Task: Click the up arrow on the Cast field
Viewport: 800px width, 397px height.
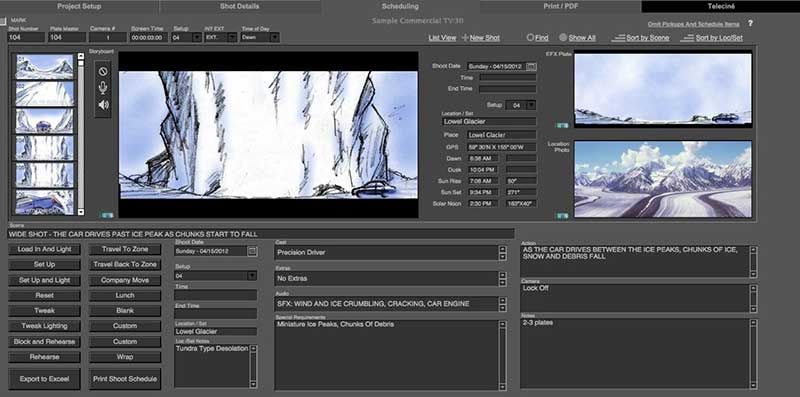Action: 503,250
